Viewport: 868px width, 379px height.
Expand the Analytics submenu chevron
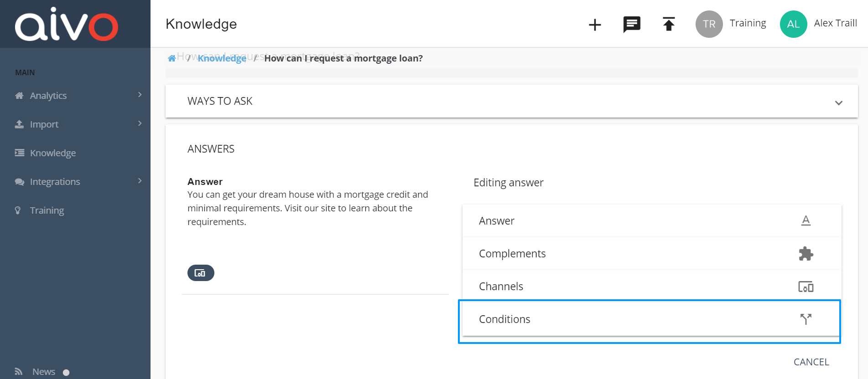pos(140,95)
